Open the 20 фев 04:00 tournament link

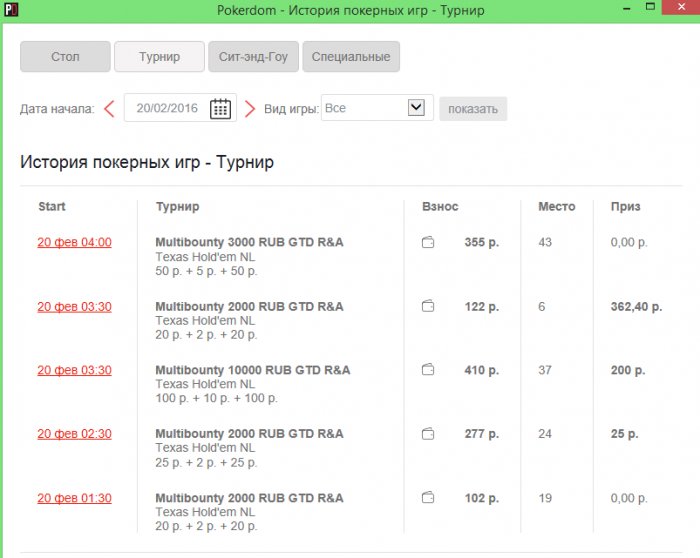coord(75,242)
